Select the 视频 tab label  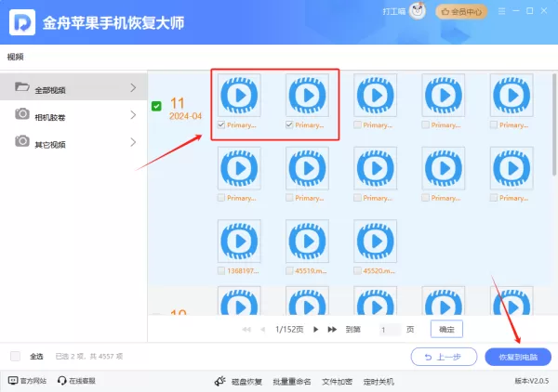coord(15,57)
